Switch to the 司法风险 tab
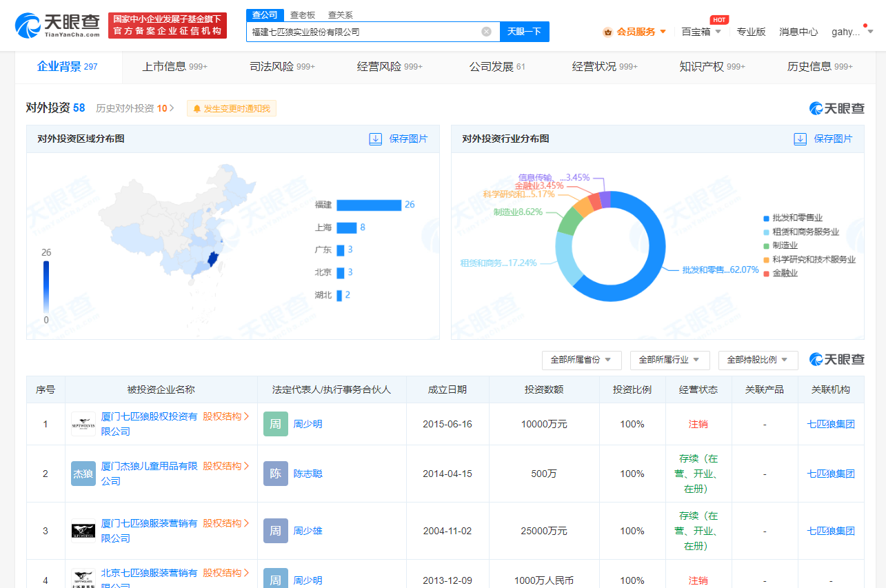Viewport: 886px width, 588px height. (x=282, y=67)
